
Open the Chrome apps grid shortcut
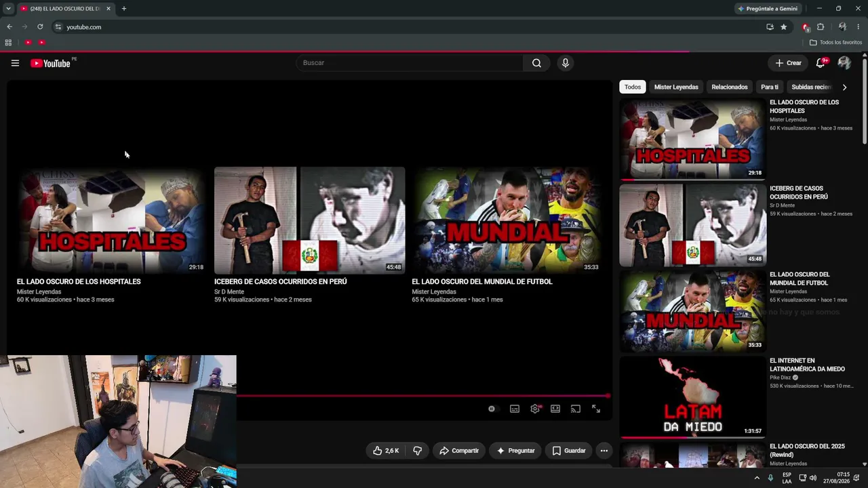tap(8, 43)
